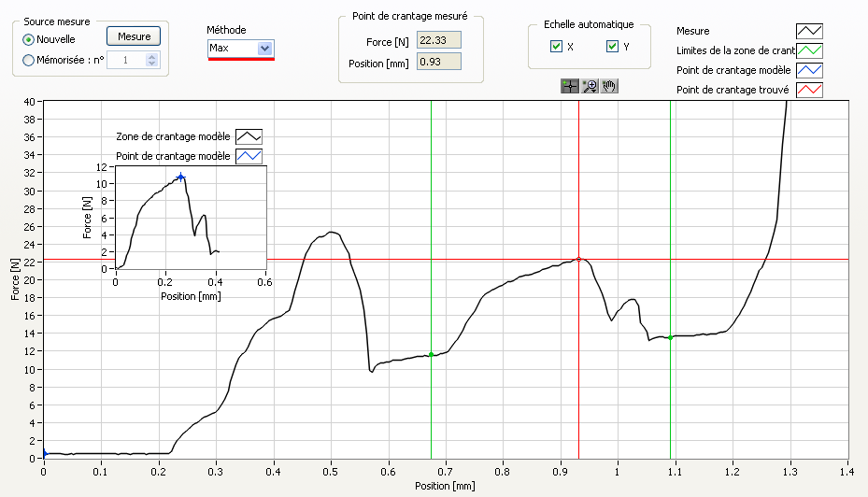Click inset Point de crantage modèle icon

249,155
